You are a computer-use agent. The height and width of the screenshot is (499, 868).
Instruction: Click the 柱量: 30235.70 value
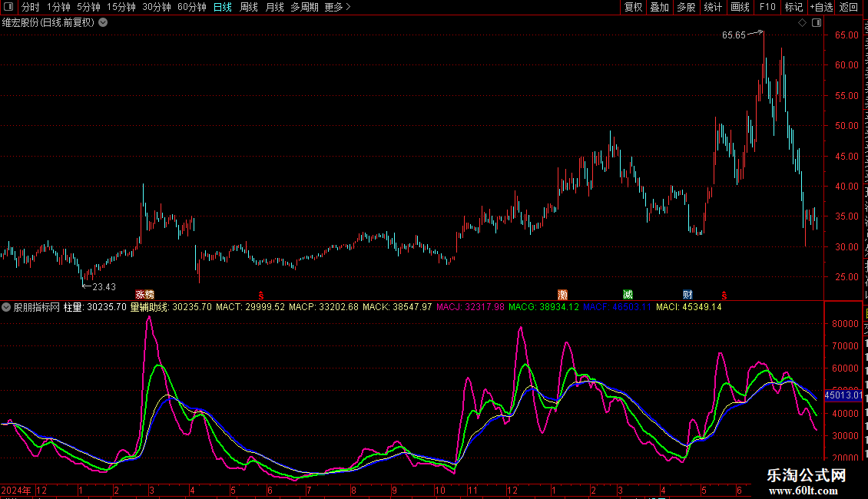[95, 307]
